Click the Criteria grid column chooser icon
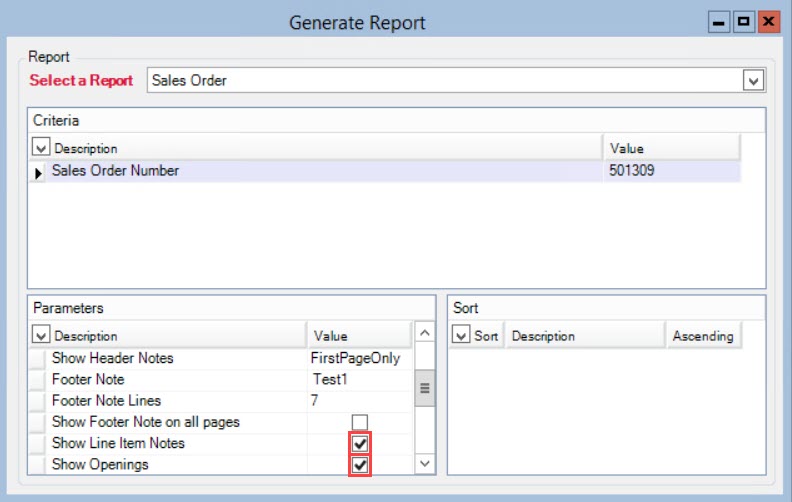The height and width of the screenshot is (502, 792). 41,148
